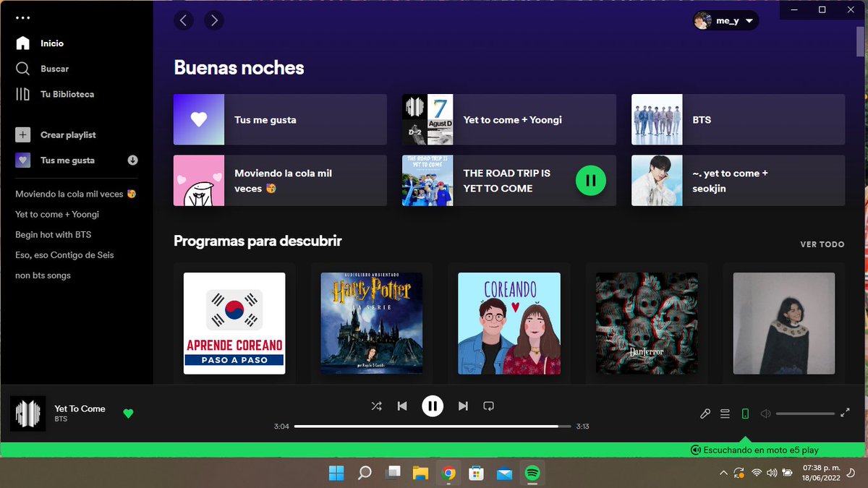Click the downloaded arrow beside Tus me gusta
The image size is (868, 488).
pos(132,160)
